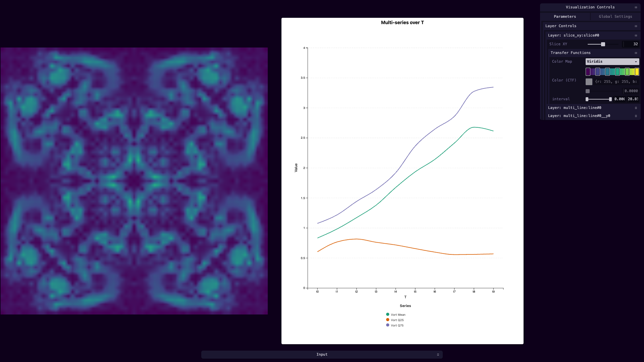Click the Series legend heading
The width and height of the screenshot is (644, 362).
(x=405, y=306)
